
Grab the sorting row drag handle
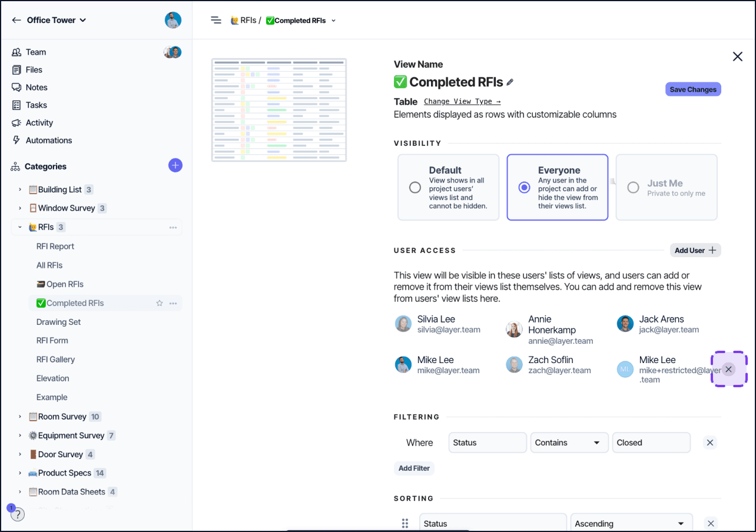point(405,523)
